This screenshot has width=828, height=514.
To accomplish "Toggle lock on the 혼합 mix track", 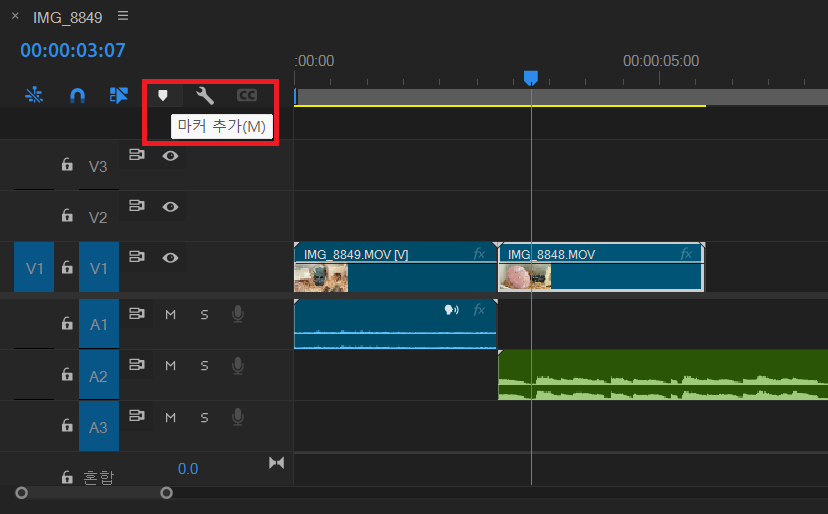I will [x=67, y=477].
